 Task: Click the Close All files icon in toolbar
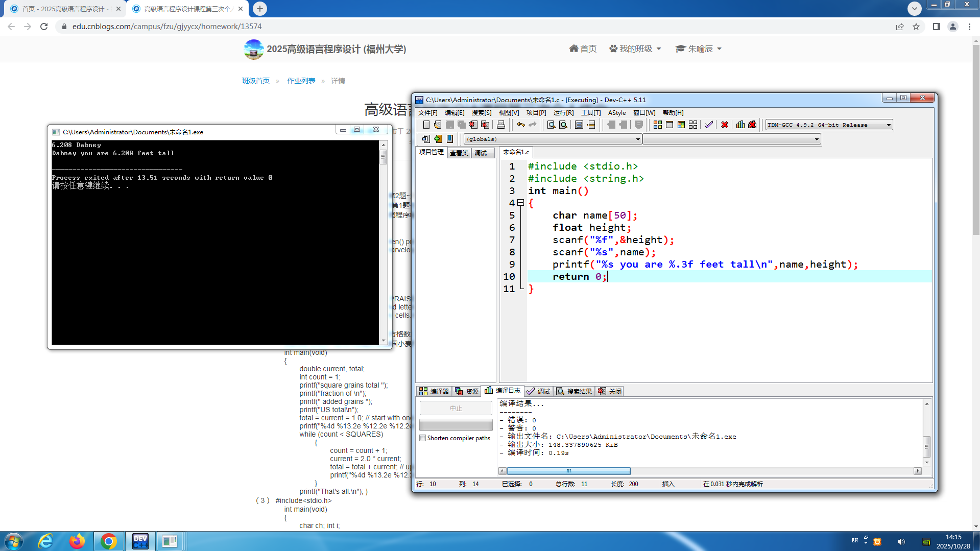tap(485, 125)
